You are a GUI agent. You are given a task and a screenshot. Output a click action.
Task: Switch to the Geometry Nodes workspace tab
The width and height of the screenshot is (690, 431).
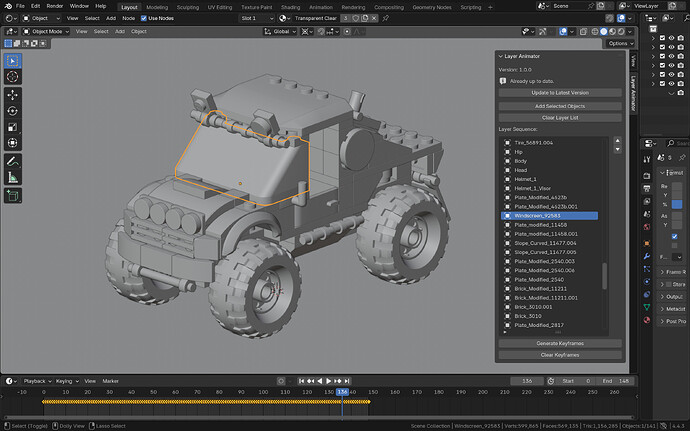pyautogui.click(x=432, y=7)
